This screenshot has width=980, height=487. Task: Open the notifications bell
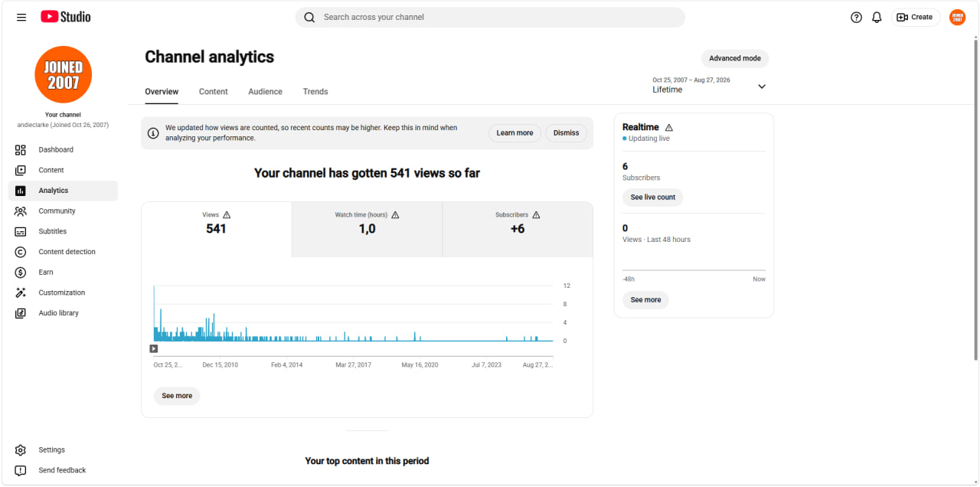coord(877,17)
